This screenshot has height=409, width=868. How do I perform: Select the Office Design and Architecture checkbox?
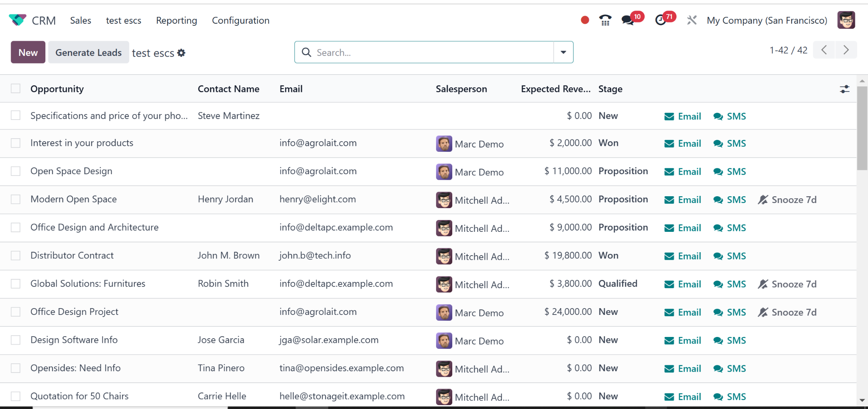point(16,227)
